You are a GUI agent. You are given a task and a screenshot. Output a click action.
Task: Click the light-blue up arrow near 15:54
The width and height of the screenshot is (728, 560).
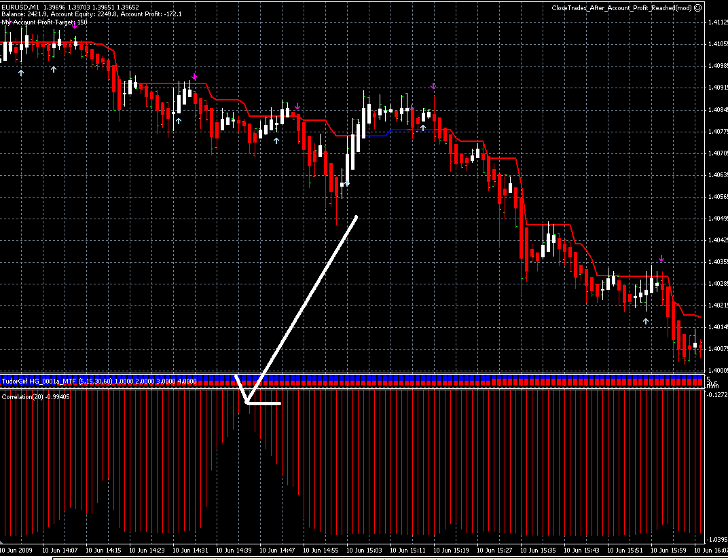coord(646,321)
